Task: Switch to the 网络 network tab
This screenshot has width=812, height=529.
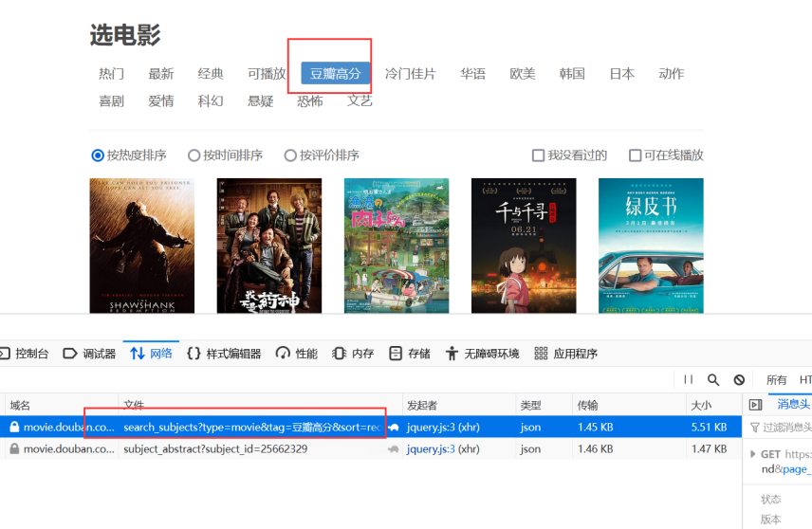Action: 151,354
